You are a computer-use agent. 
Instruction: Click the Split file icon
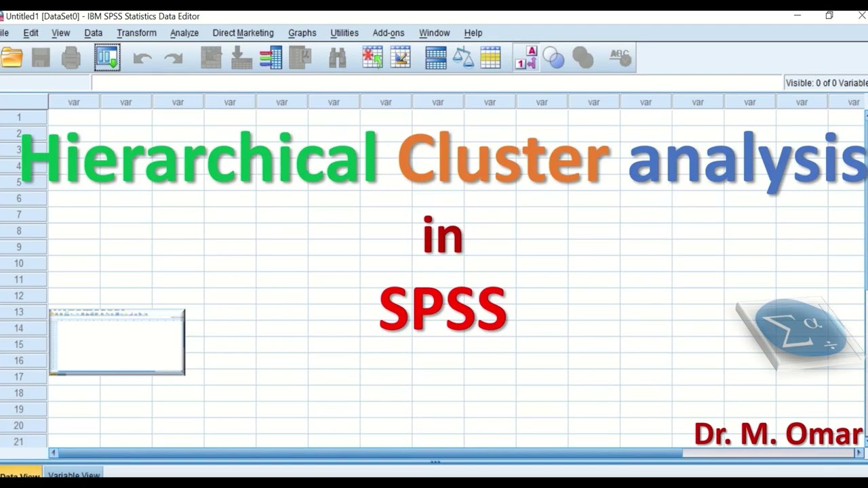tap(436, 58)
